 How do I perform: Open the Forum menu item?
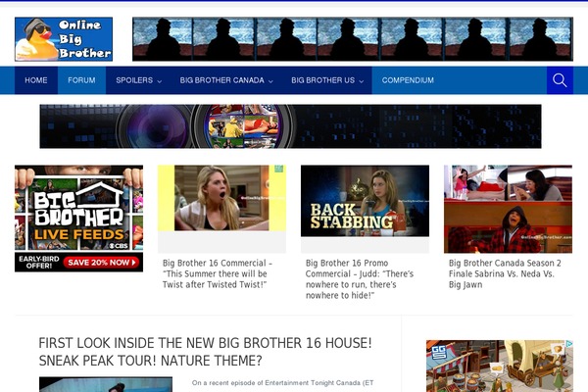click(81, 80)
